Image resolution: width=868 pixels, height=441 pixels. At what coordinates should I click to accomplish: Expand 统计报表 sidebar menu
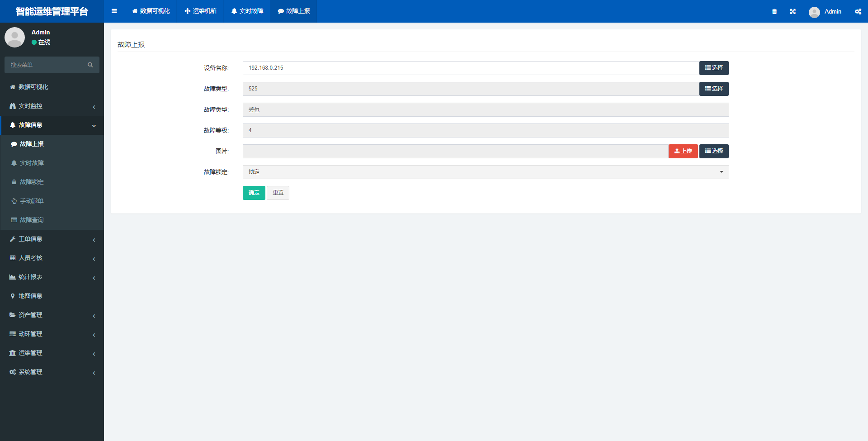52,277
